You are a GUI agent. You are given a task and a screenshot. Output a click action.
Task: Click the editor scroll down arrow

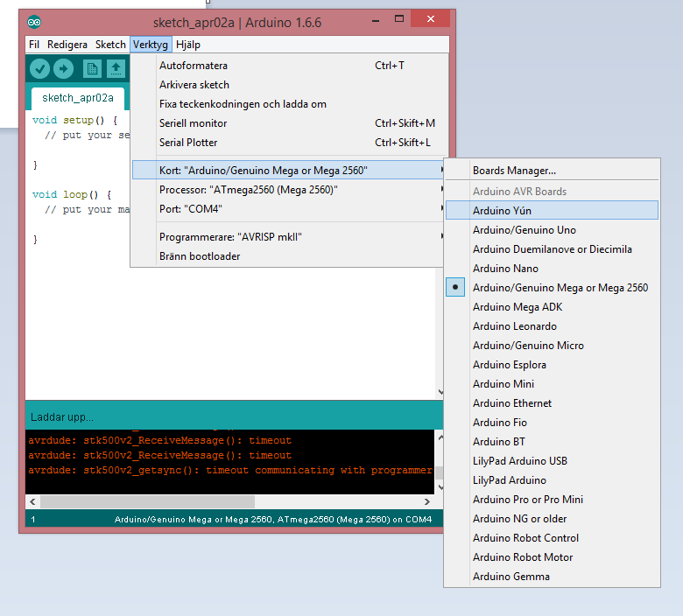click(440, 392)
